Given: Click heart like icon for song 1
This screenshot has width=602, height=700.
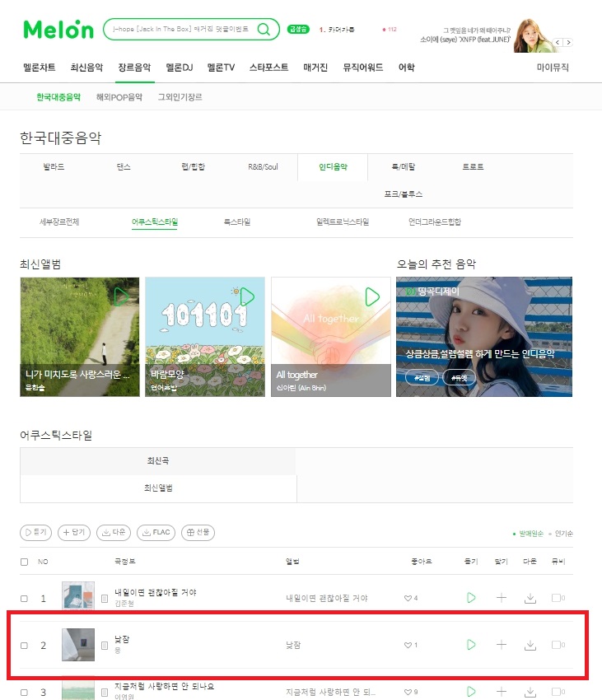Looking at the screenshot, I should [x=408, y=598].
